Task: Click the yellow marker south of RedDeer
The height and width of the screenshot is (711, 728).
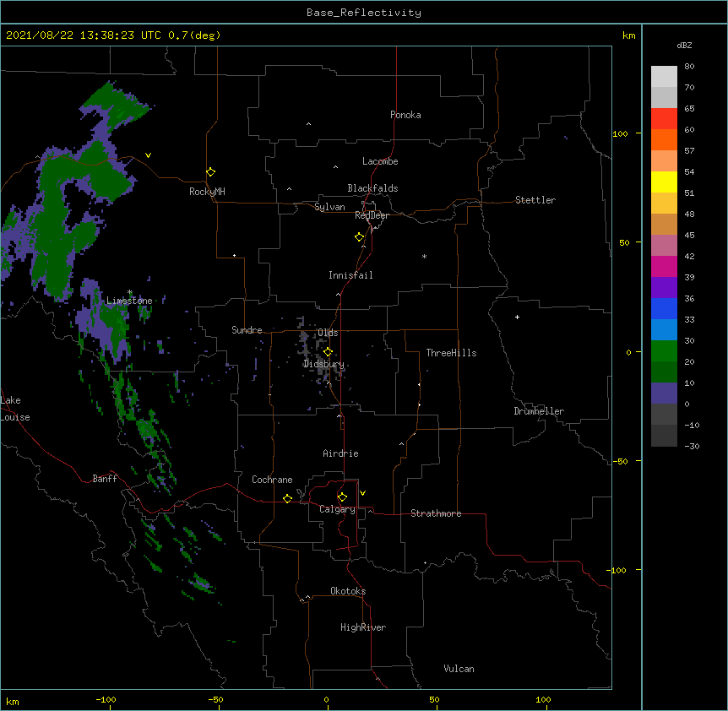Action: click(x=360, y=237)
